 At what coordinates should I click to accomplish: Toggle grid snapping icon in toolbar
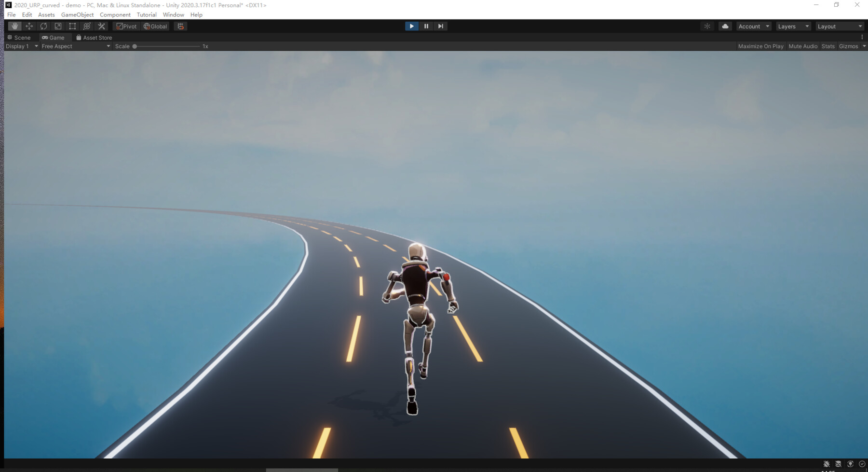pos(181,26)
